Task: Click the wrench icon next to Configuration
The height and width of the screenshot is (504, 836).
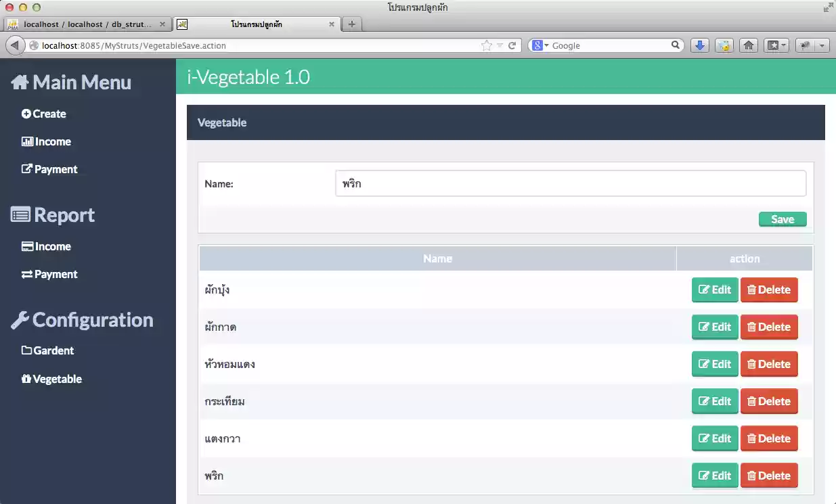Action: [19, 319]
